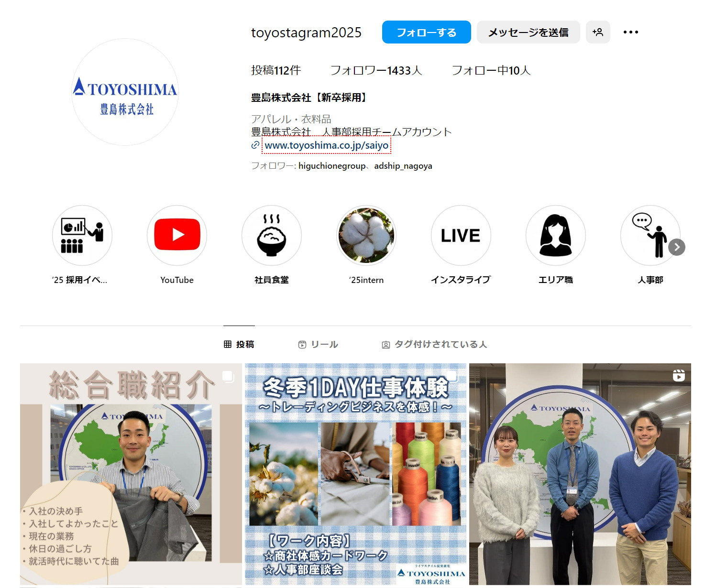Open the フォロワー1433人 list
The width and height of the screenshot is (716, 588).
pos(376,70)
